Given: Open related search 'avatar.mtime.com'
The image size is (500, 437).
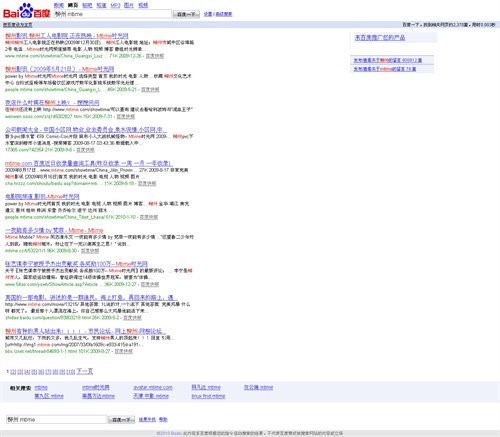Looking at the screenshot, I should point(153,387).
